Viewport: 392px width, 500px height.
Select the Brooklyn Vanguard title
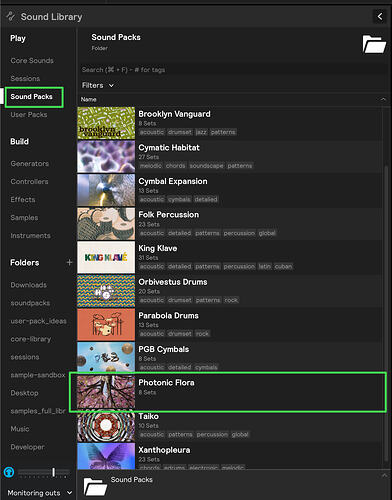[174, 114]
